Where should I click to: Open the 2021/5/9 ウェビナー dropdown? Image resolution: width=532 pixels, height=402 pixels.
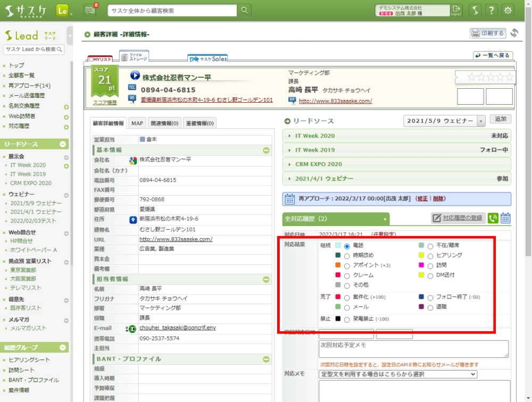[444, 121]
